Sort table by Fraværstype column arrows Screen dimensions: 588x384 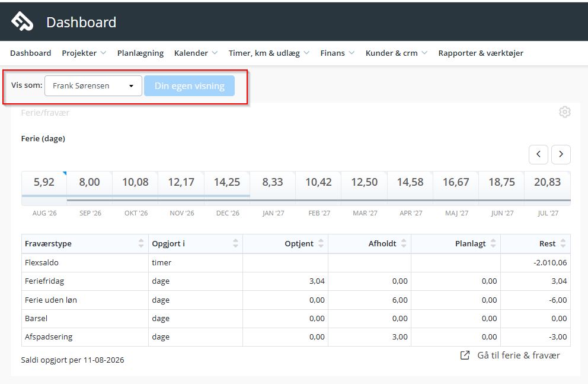point(141,243)
